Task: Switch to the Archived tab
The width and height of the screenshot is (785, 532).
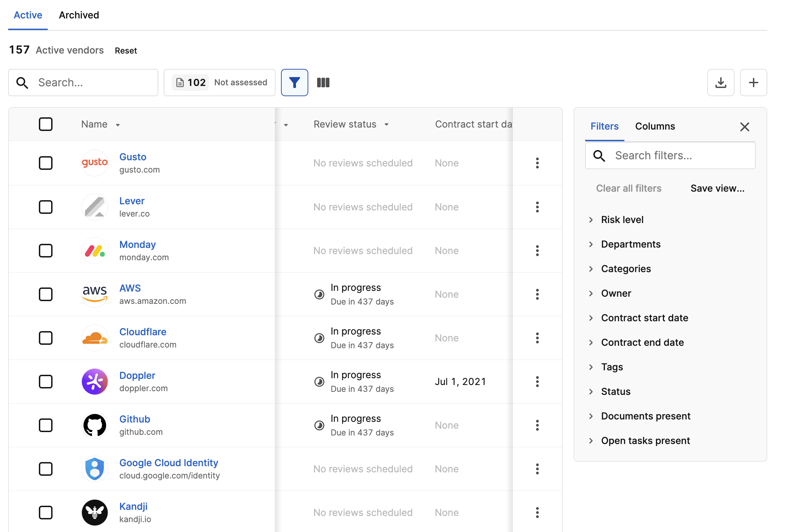Action: pyautogui.click(x=79, y=15)
